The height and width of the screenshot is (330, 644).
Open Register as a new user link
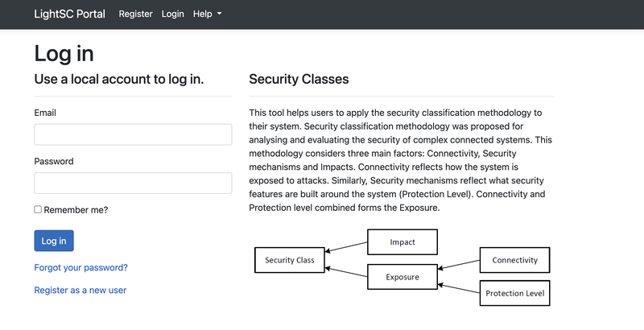[80, 291]
